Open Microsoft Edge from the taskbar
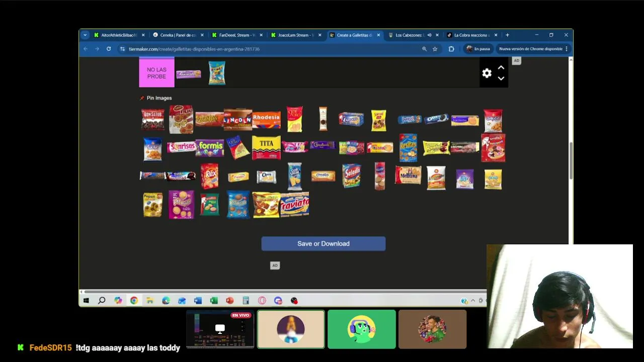The width and height of the screenshot is (644, 362). [166, 301]
